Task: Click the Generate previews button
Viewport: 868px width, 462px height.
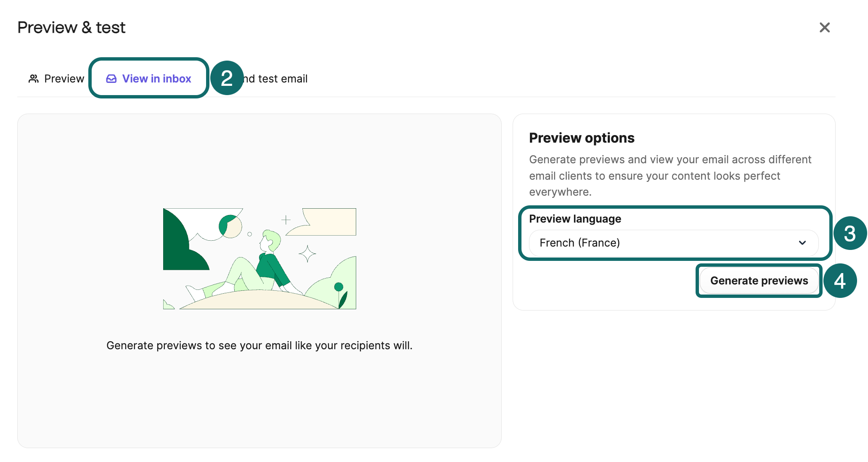Action: pyautogui.click(x=759, y=281)
